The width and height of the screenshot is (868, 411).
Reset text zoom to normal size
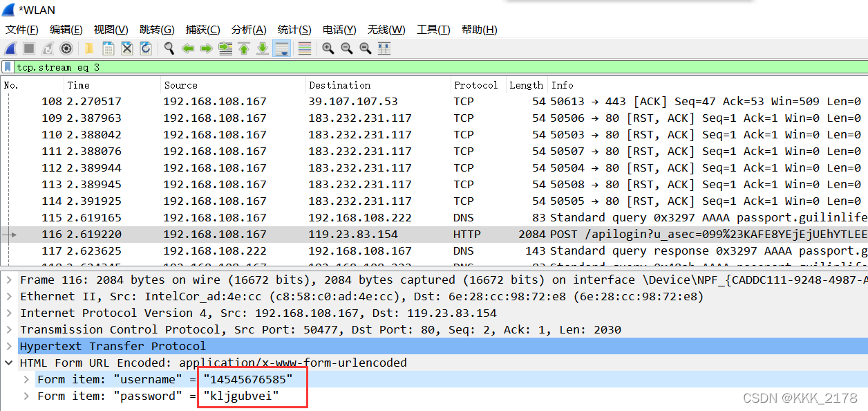coord(366,48)
